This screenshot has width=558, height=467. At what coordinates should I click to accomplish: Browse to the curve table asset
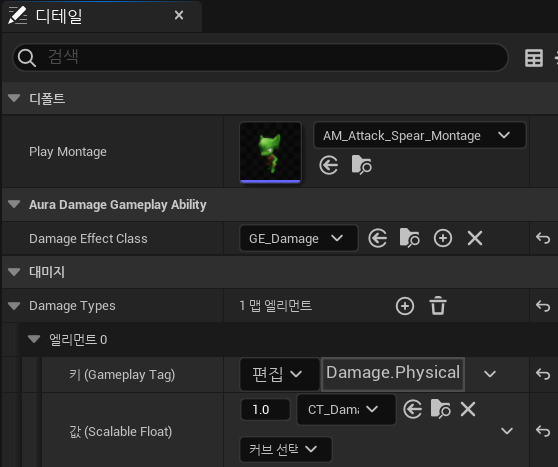point(440,409)
